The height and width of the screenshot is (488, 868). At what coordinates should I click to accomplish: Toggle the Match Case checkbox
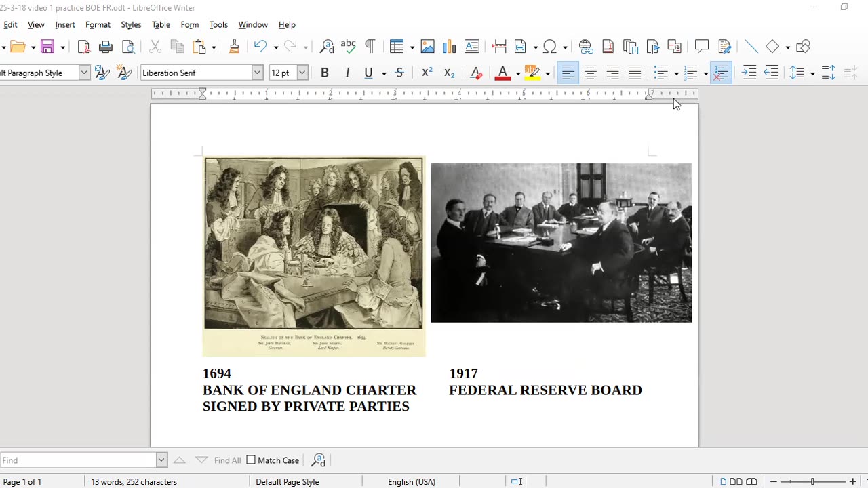click(x=273, y=460)
